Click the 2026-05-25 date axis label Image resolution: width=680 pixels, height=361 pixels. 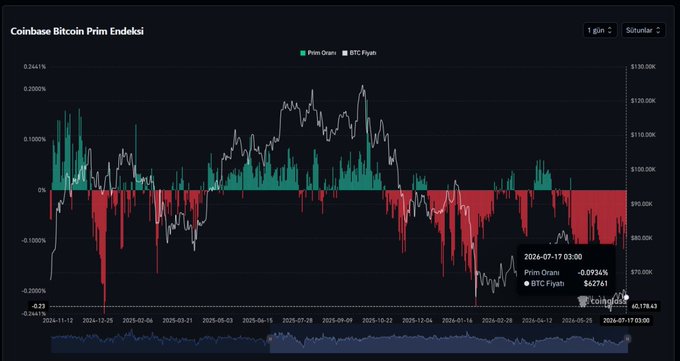[577, 320]
